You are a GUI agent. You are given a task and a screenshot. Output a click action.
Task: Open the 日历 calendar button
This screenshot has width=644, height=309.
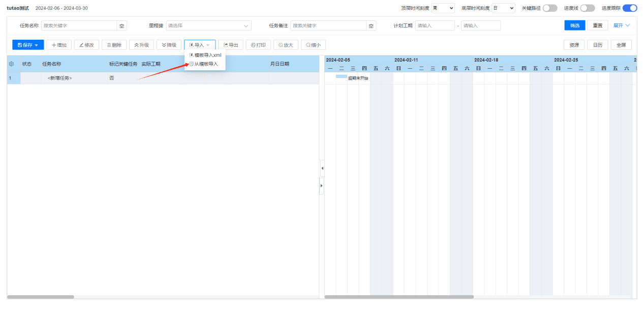[598, 45]
